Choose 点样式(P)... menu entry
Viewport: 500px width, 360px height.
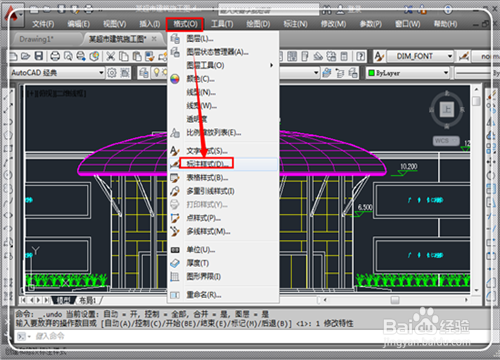tap(223, 218)
